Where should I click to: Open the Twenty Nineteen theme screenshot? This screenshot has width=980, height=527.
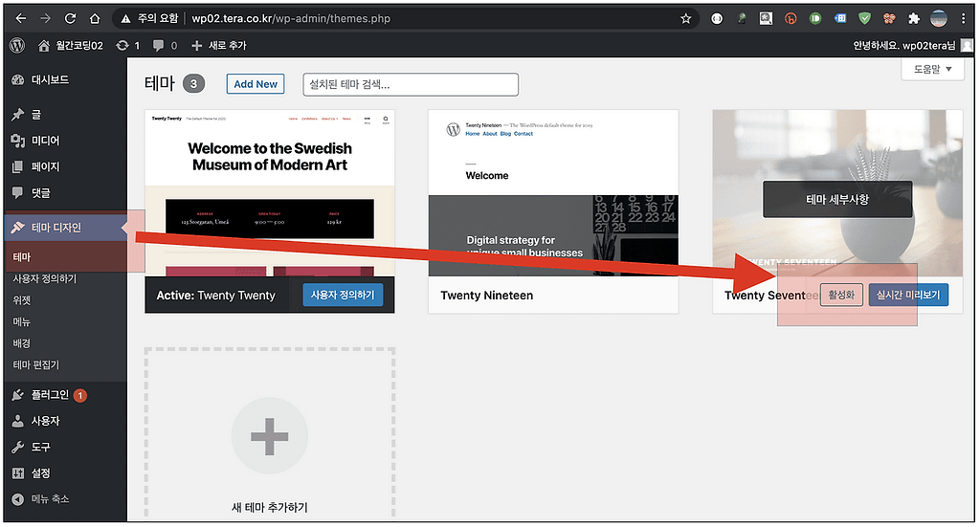pyautogui.click(x=553, y=193)
